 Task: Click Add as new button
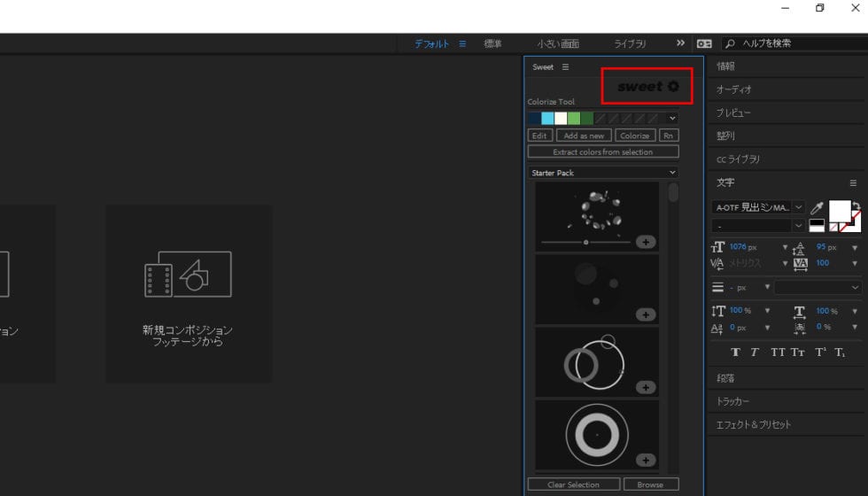point(584,135)
